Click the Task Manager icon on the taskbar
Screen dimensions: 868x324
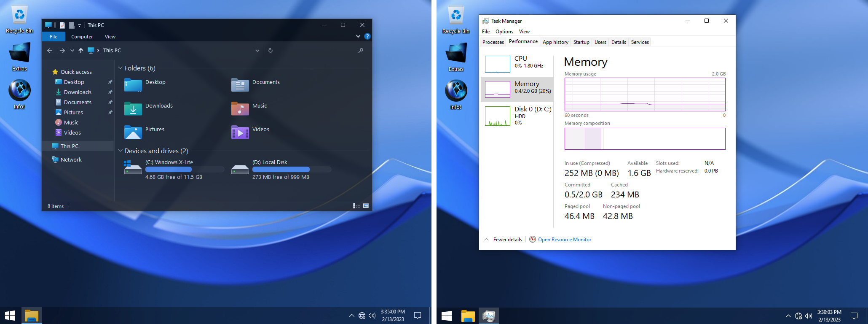point(489,316)
